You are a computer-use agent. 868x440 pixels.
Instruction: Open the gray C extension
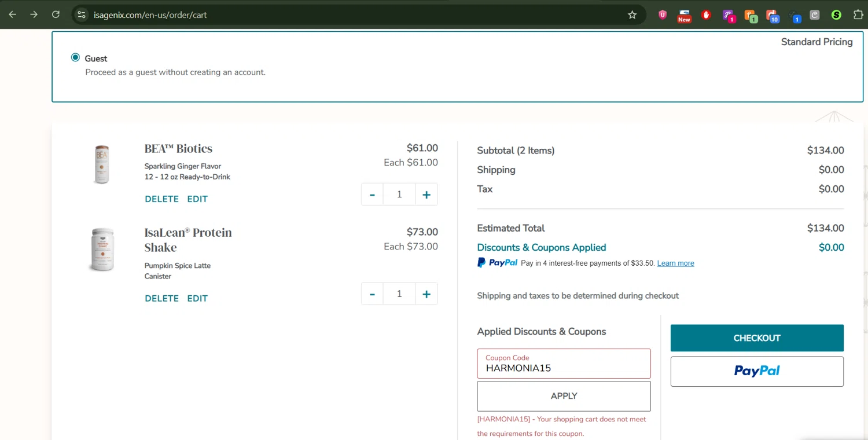[x=815, y=15]
